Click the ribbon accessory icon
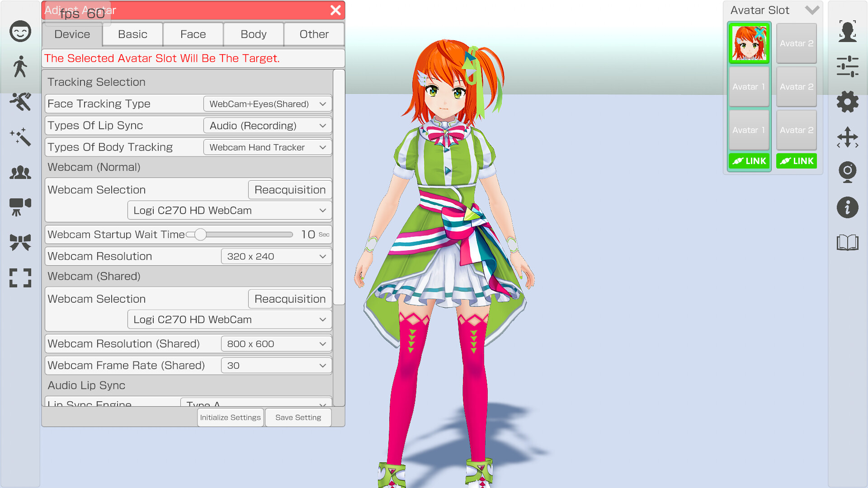Viewport: 868px width, 488px height. (x=20, y=242)
